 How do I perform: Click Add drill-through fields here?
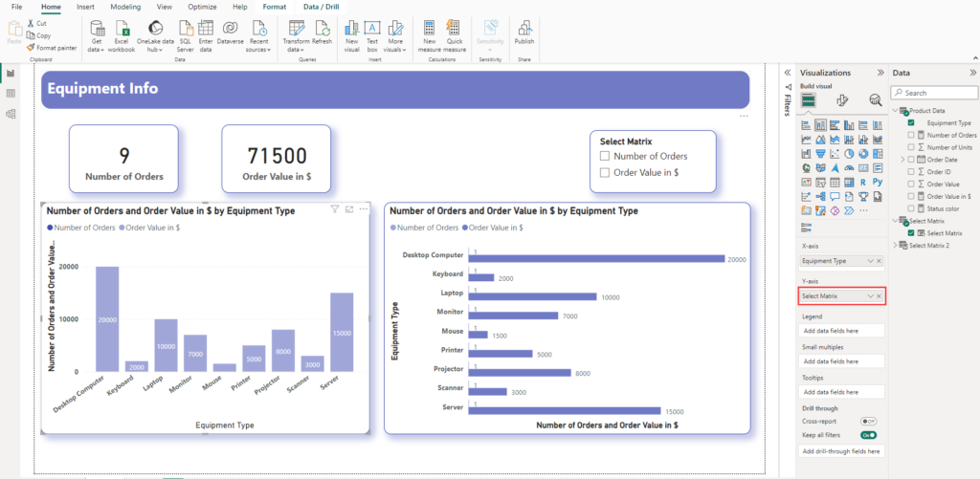[841, 450]
